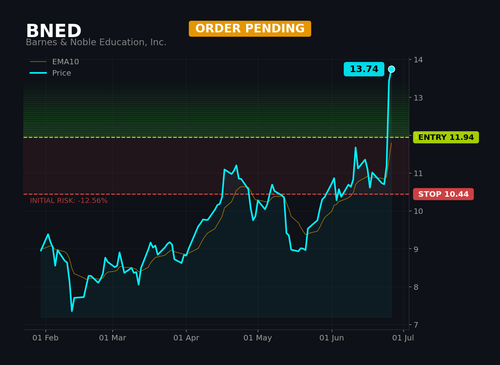The height and width of the screenshot is (365, 500).
Task: Click the 01 Jul date axis label
Action: (403, 338)
